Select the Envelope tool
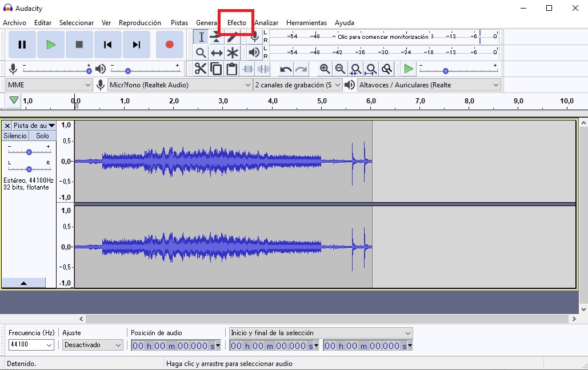The width and height of the screenshot is (588, 370). point(215,37)
